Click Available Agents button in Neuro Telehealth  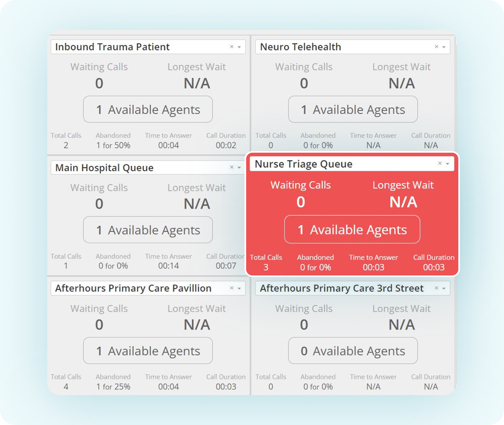[x=353, y=109]
